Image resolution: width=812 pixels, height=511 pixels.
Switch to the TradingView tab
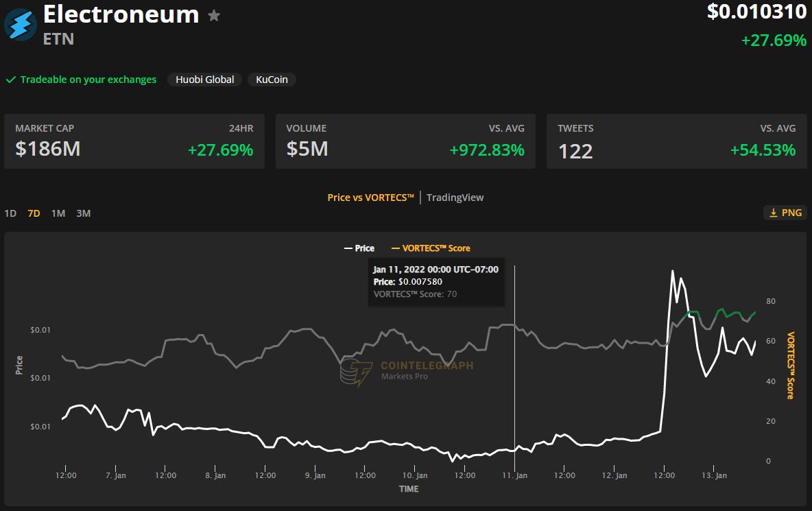pyautogui.click(x=455, y=198)
